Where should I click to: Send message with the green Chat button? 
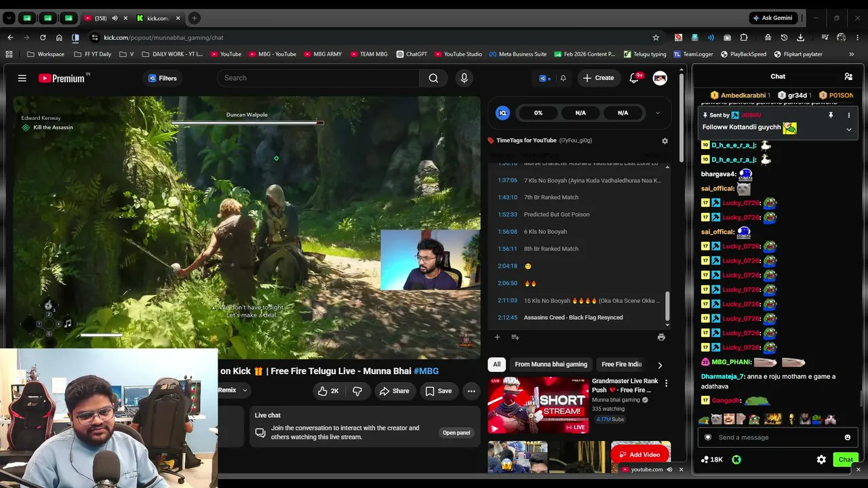tap(846, 460)
